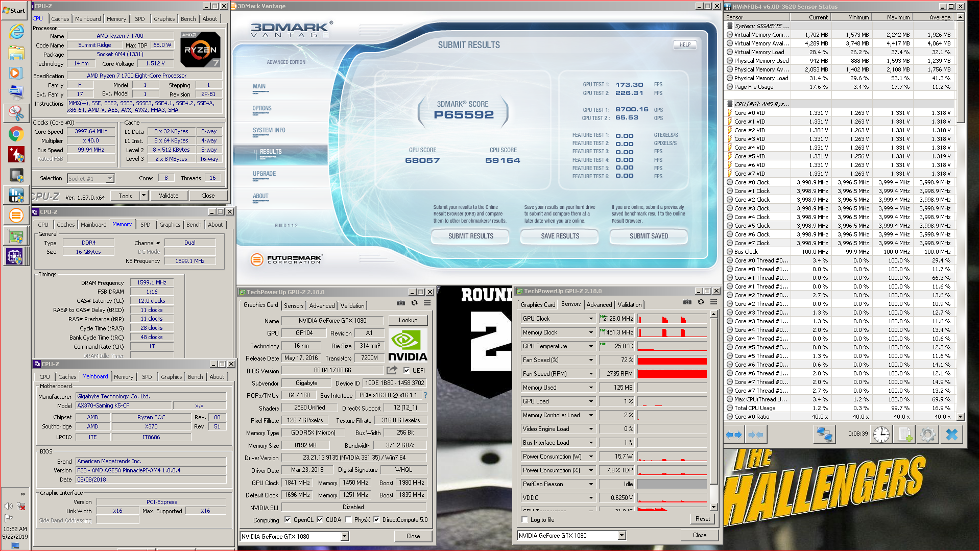This screenshot has height=551, width=980.
Task: Switch to CPU-Z taskbar icon
Action: [16, 256]
